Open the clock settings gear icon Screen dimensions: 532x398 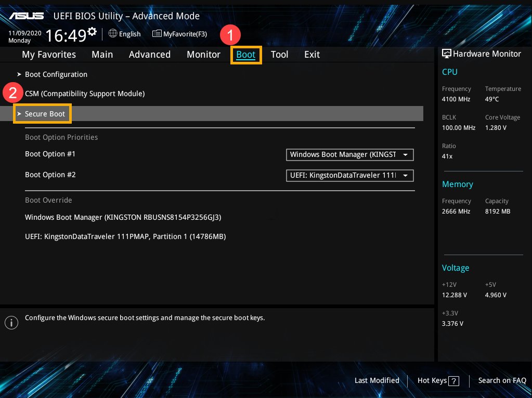[92, 30]
